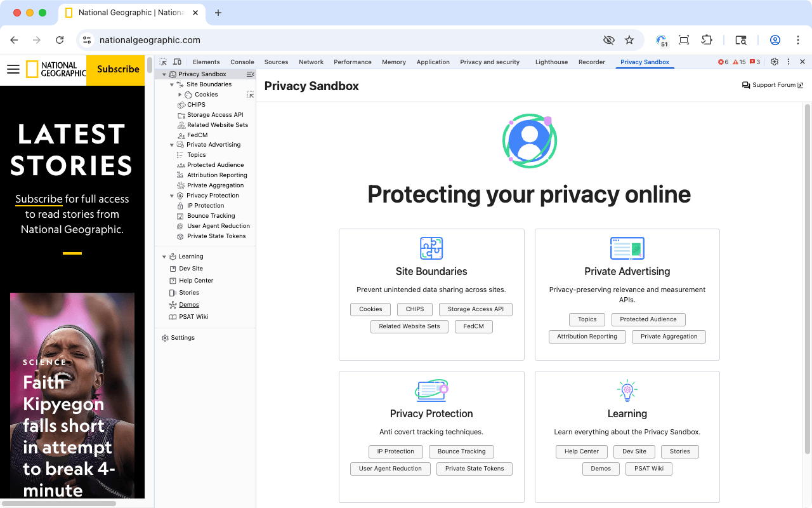Open the Support Forum link
The width and height of the screenshot is (812, 508).
773,84
